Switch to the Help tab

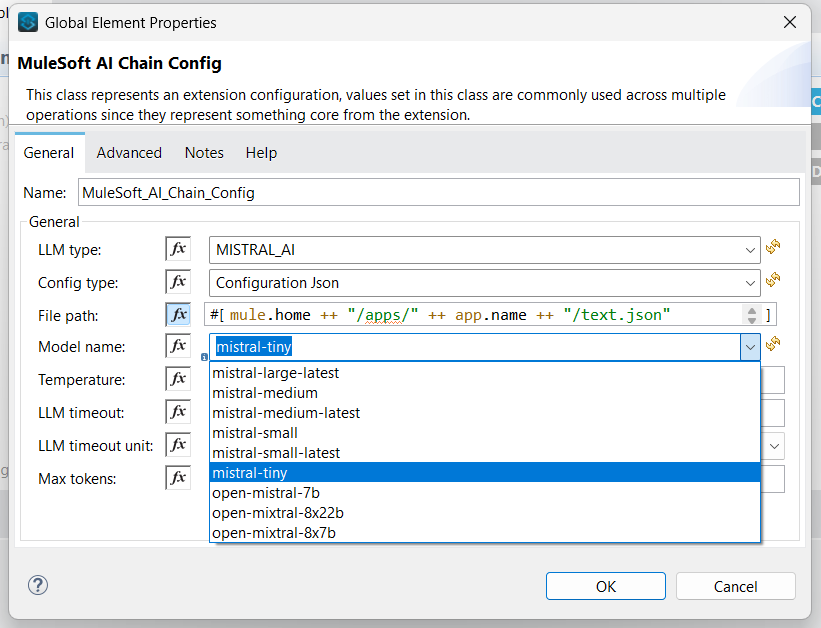click(261, 153)
